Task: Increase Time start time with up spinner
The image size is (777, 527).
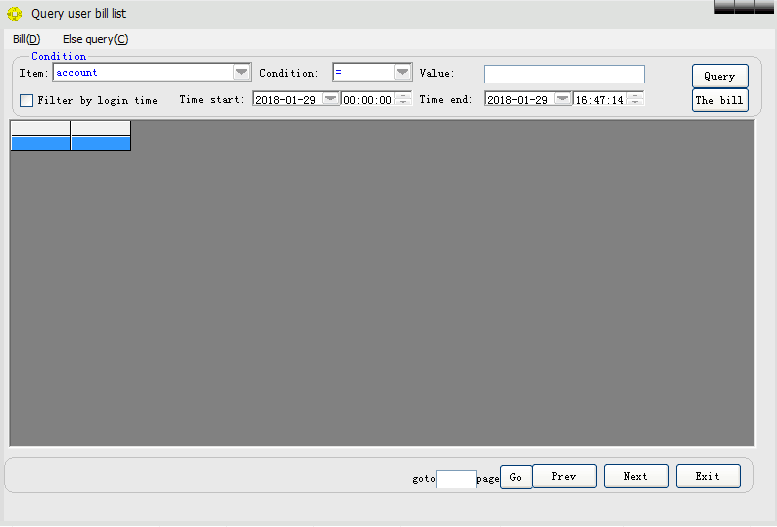Action: pyautogui.click(x=403, y=95)
